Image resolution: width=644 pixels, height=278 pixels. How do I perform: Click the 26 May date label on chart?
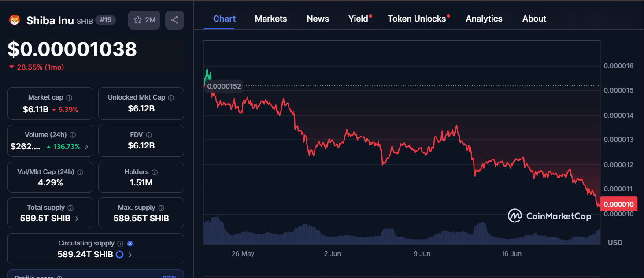tap(243, 254)
